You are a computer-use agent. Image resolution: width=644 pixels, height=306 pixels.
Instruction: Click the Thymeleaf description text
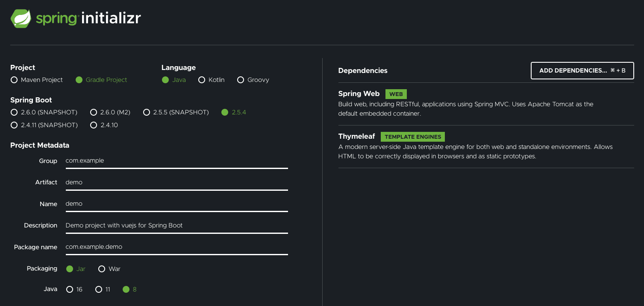476,152
